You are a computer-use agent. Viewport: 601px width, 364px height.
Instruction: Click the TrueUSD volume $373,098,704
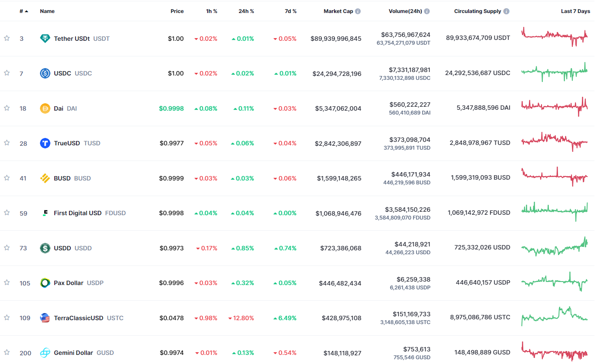410,140
